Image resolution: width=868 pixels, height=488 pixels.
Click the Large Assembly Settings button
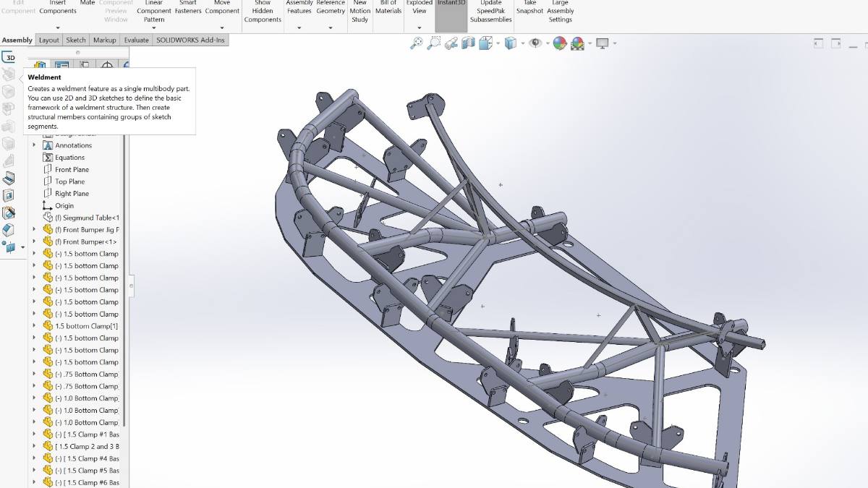point(561,12)
